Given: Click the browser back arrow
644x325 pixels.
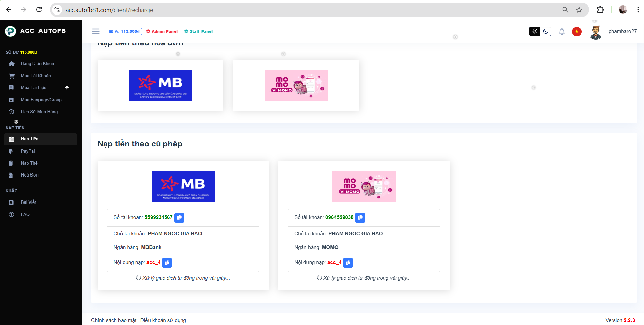Looking at the screenshot, I should [9, 10].
